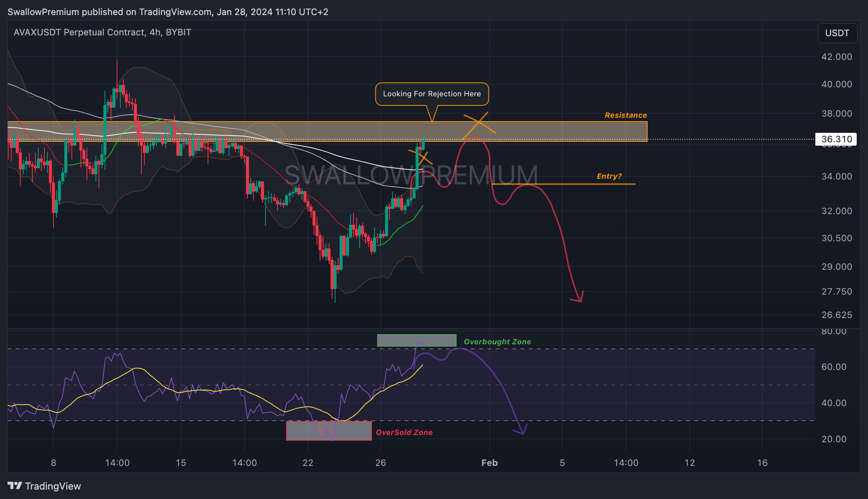Click the TradingView logo
The width and height of the screenshot is (868, 499).
pos(44,486)
